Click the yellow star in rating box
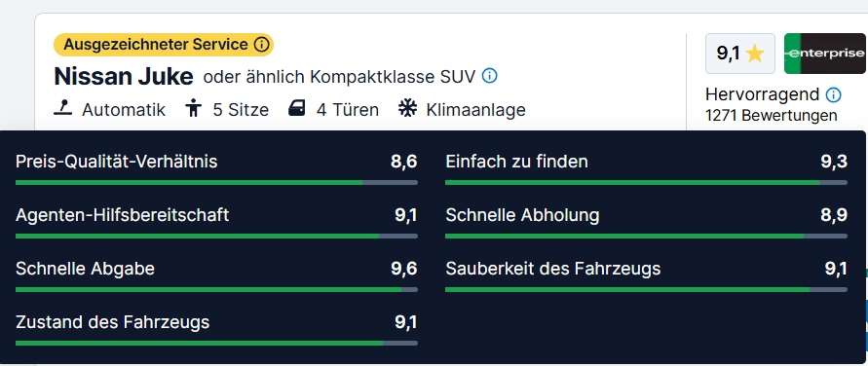The width and height of the screenshot is (868, 366). (755, 54)
